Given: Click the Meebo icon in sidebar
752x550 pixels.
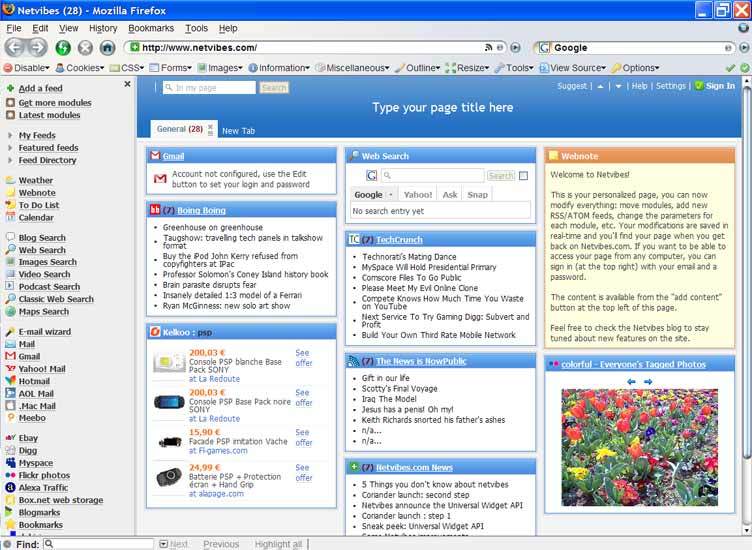Looking at the screenshot, I should coord(10,418).
